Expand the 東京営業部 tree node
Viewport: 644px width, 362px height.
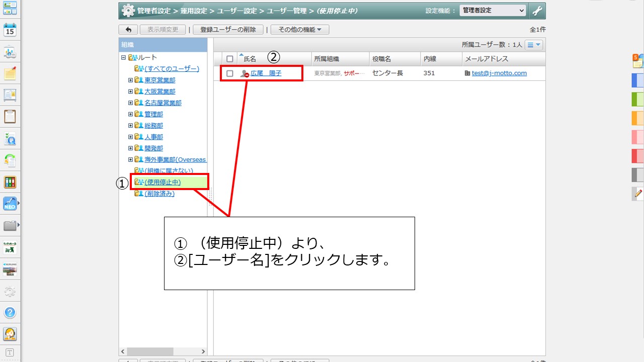point(130,80)
